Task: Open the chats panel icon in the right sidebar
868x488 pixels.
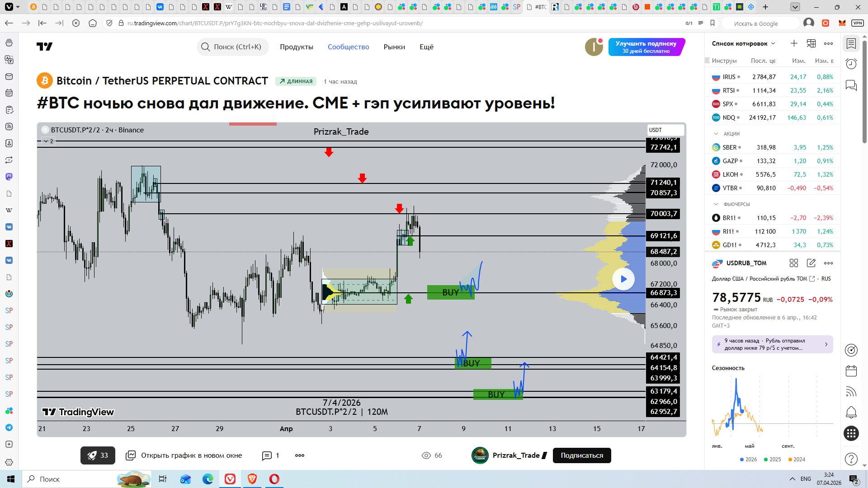Action: tap(851, 85)
